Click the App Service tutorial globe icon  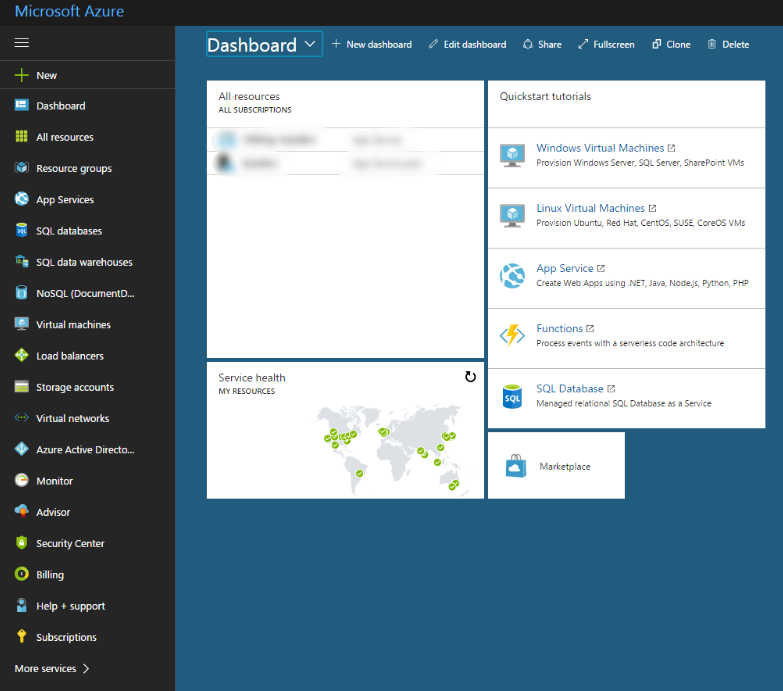click(x=512, y=276)
